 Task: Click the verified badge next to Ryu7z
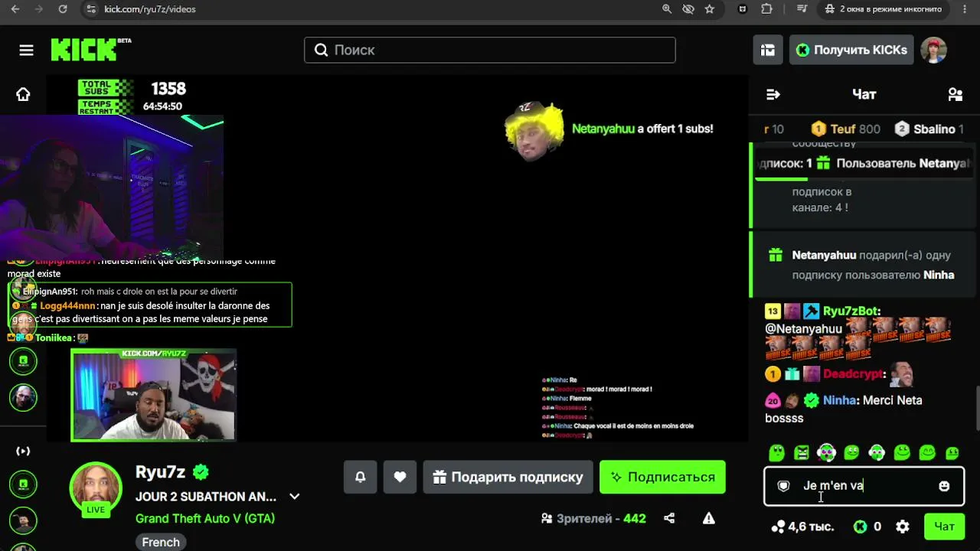click(x=201, y=472)
